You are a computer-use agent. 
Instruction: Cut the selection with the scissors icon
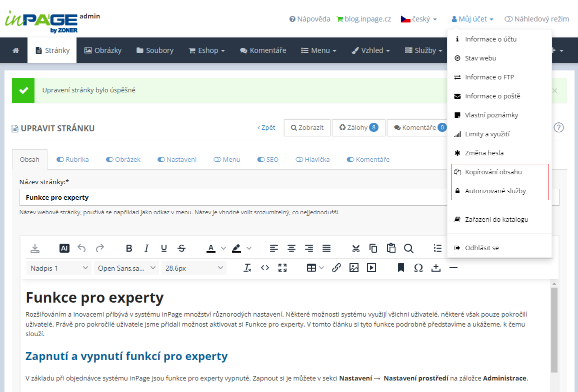(x=355, y=249)
